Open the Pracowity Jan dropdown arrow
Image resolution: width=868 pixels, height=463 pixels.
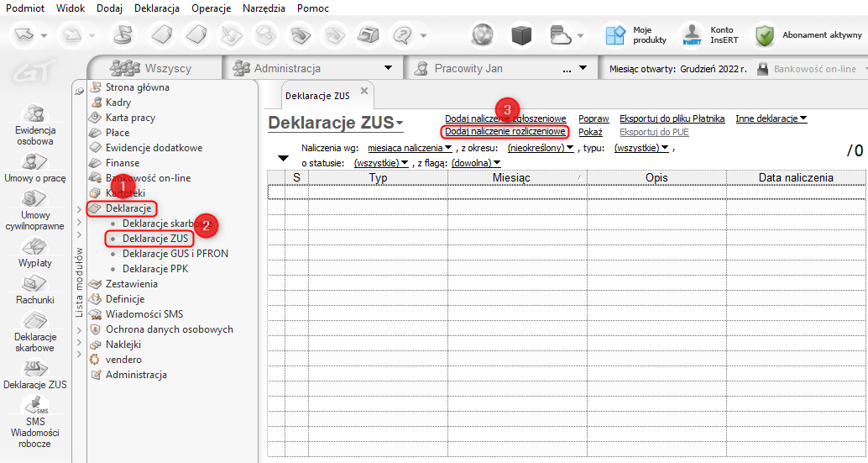[583, 68]
